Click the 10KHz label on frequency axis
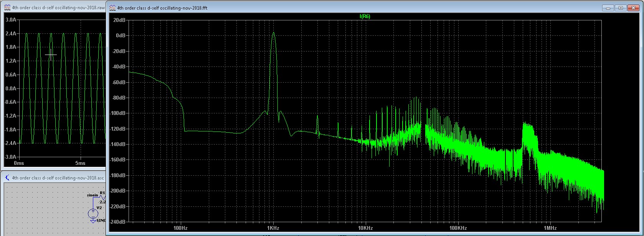This screenshot has width=644, height=236. [365, 228]
